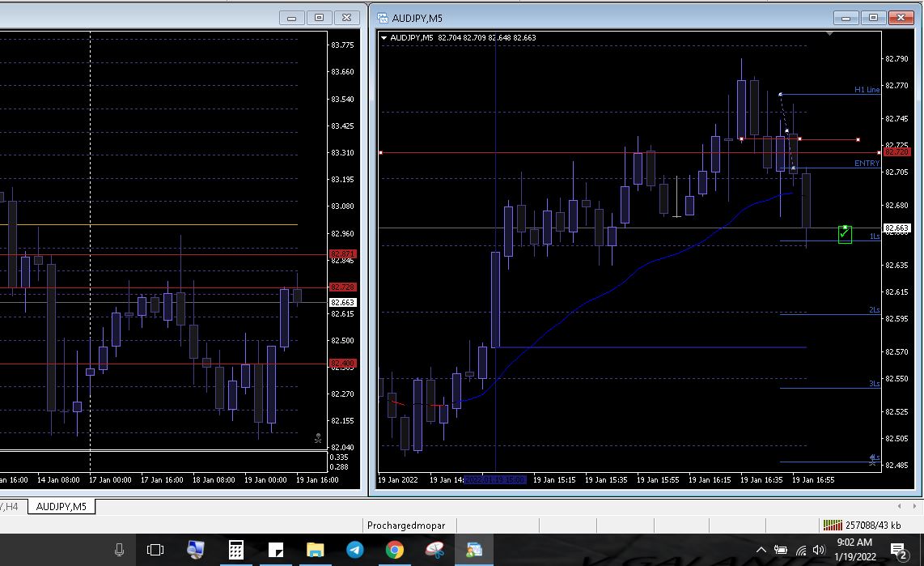The image size is (924, 566).
Task: Click the skull icon on left chart
Action: 318,438
